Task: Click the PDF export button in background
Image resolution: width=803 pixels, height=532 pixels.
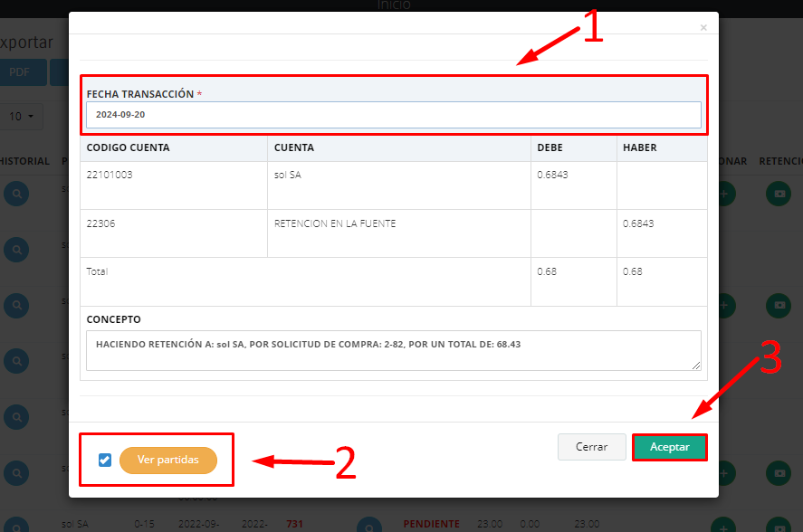Action: (21, 72)
